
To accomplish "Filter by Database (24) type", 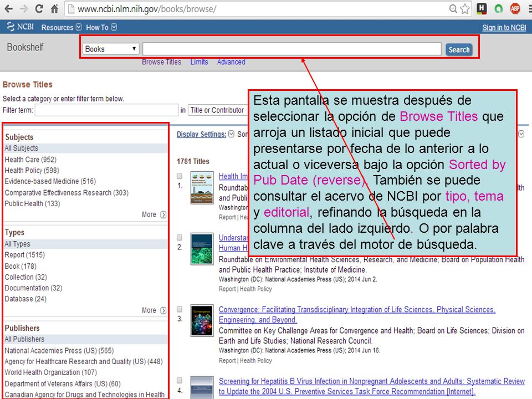I will coord(25,299).
